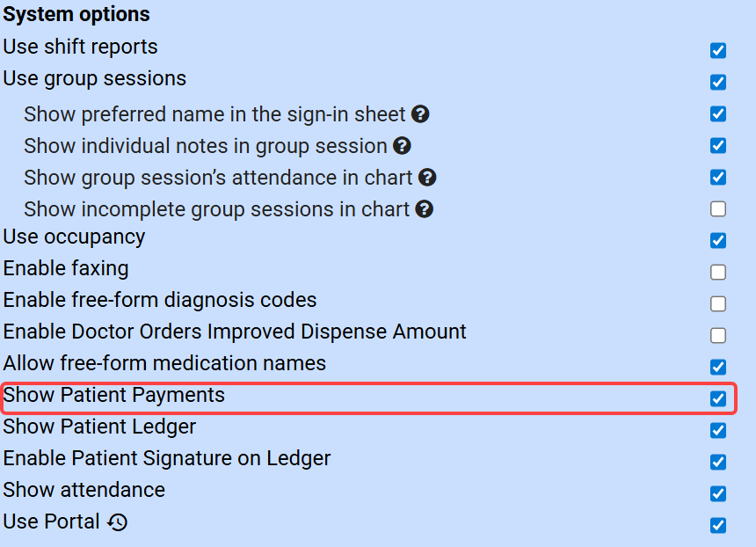The height and width of the screenshot is (547, 756).
Task: Check Enable Doctor Orders Improved Dispense Amount
Action: [718, 335]
